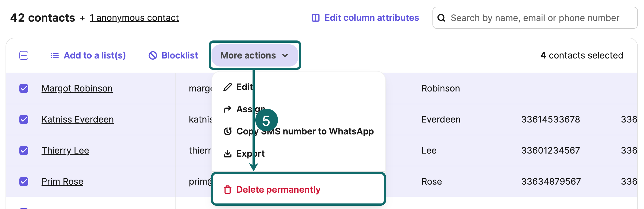
Task: Uncheck Margot Robinson's checkbox
Action: click(x=24, y=88)
